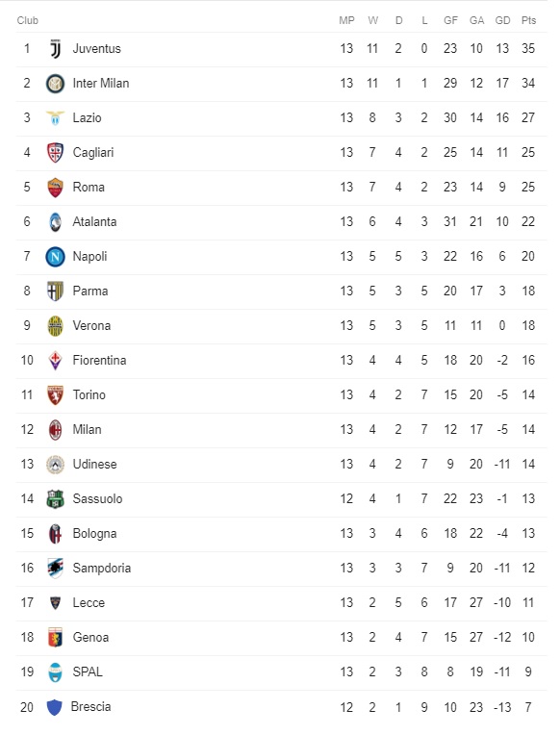Screen dimensions: 560x735
Task: Open the Sassuolo team name link
Action: [97, 498]
